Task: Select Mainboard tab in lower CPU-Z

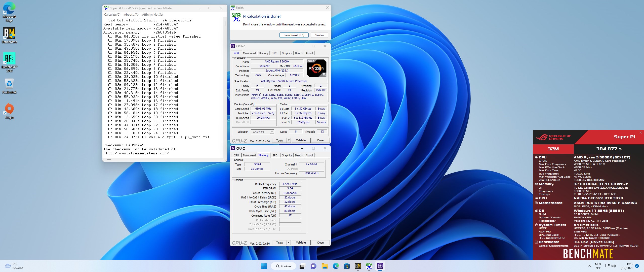Action: click(x=249, y=155)
